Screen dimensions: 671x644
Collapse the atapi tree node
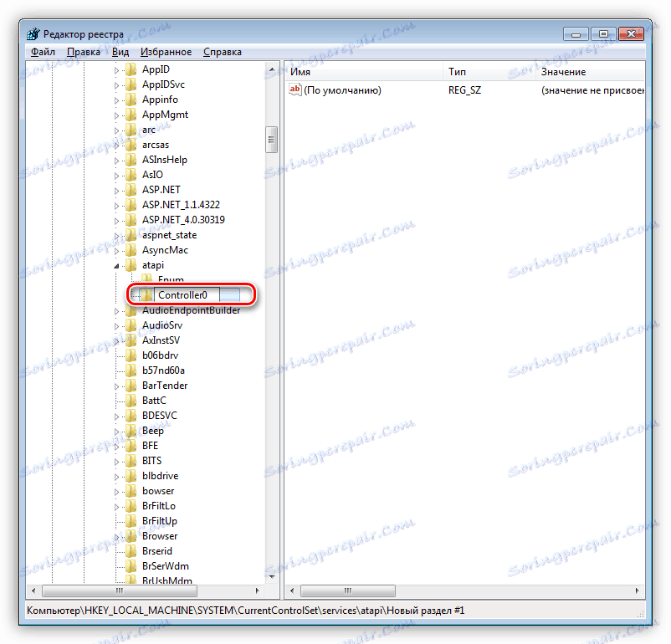(117, 264)
